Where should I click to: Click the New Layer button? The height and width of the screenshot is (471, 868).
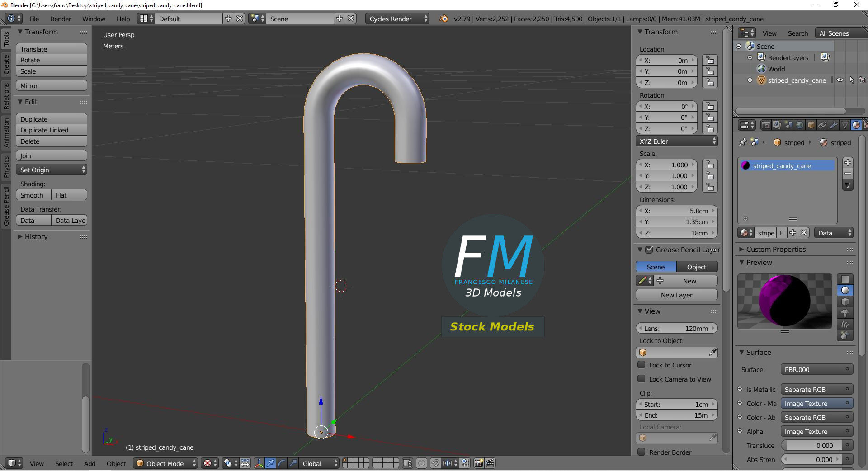pyautogui.click(x=676, y=295)
